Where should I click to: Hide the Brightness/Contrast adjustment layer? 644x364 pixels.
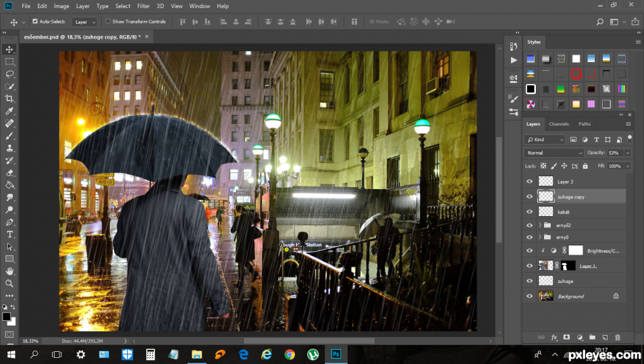tap(529, 250)
